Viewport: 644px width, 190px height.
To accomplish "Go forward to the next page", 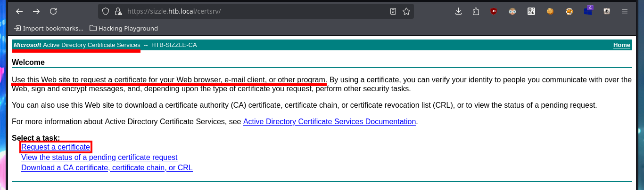I will click(36, 11).
